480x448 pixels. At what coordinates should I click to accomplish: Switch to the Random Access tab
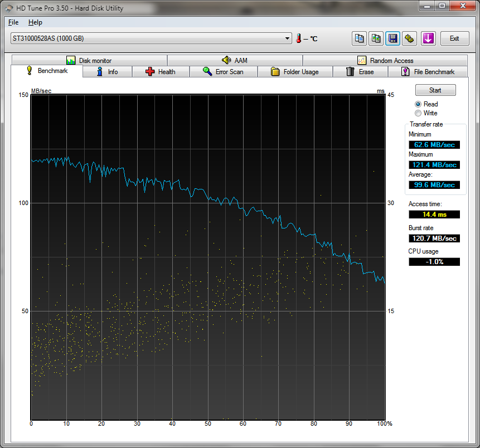coord(385,60)
